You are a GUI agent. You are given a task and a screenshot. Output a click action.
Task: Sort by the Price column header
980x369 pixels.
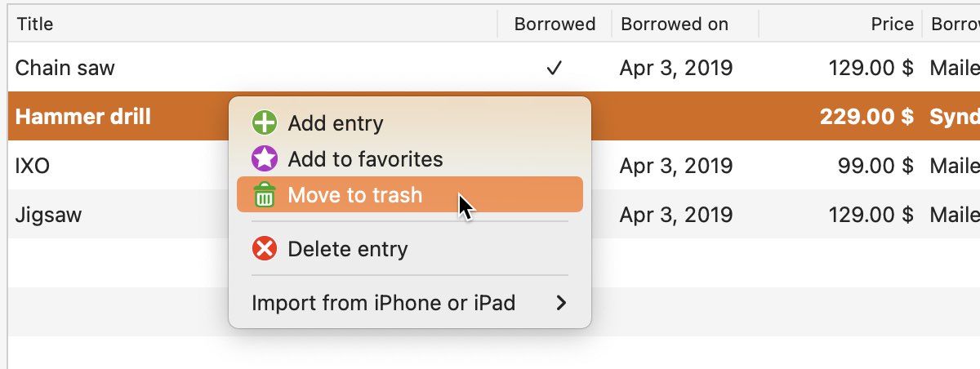(x=840, y=24)
